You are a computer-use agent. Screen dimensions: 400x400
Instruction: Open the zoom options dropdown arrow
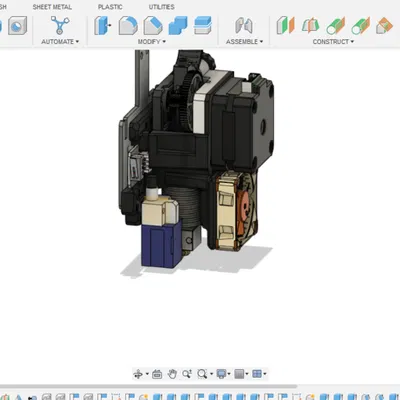click(x=211, y=374)
